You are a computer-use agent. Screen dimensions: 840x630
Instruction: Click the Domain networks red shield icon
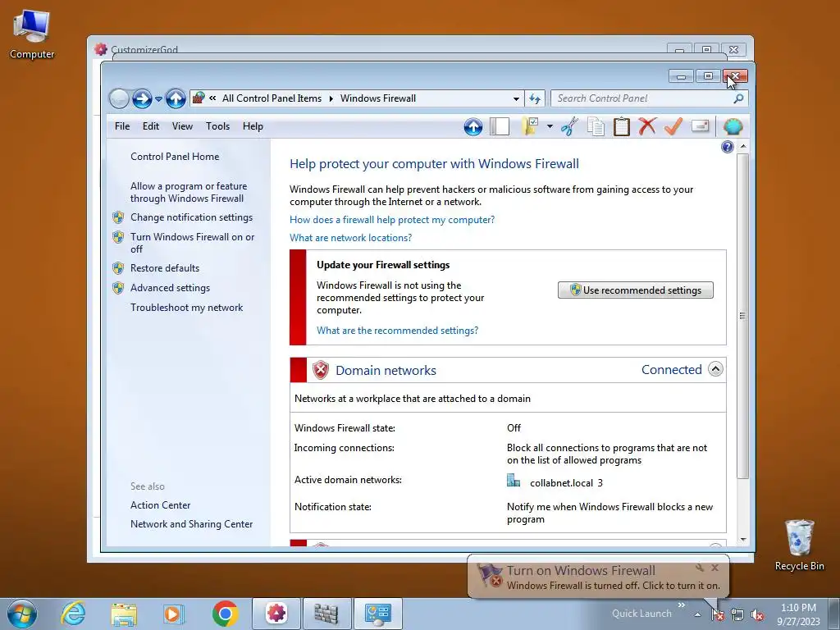coord(321,370)
